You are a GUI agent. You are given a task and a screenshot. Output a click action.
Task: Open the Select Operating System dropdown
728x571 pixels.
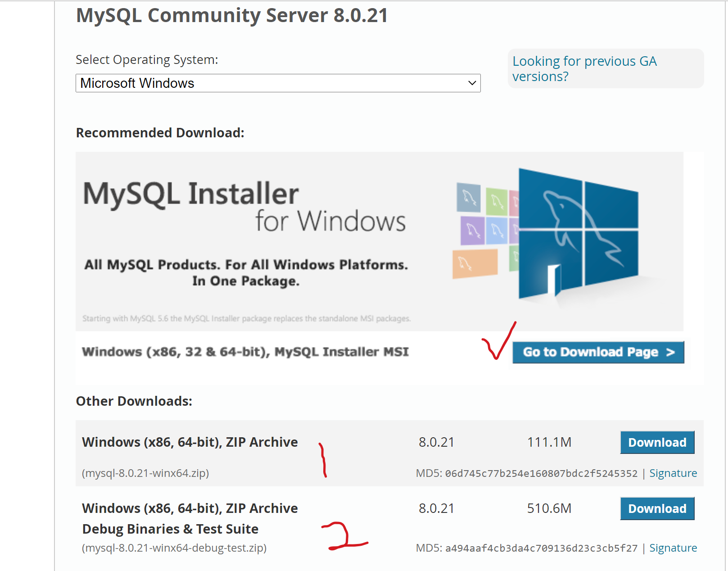[x=278, y=83]
